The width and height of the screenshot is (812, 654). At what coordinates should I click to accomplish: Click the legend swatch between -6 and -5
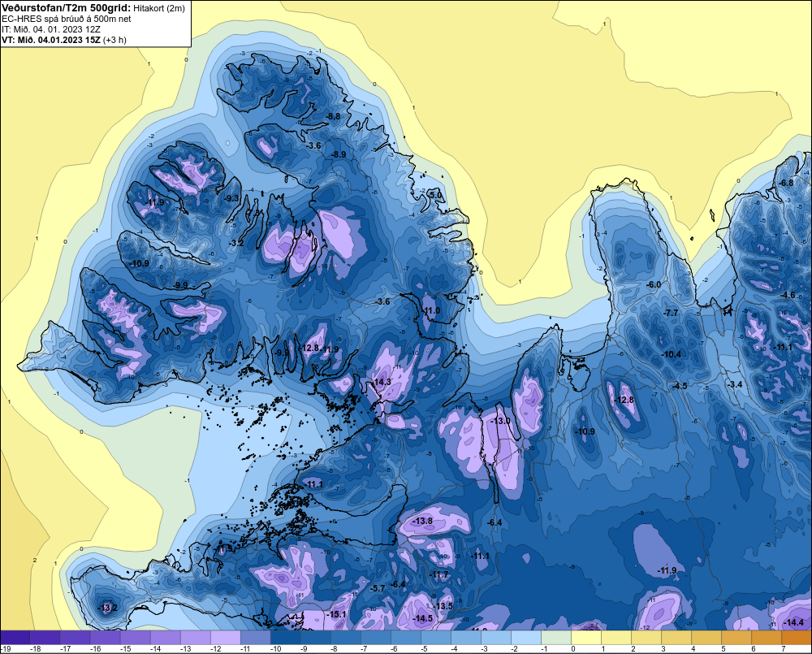[x=405, y=637]
